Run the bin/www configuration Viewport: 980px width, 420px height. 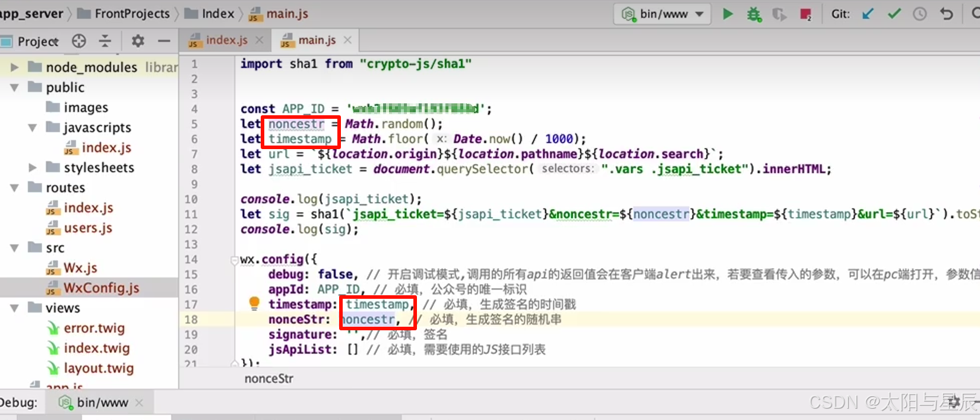pyautogui.click(x=728, y=14)
